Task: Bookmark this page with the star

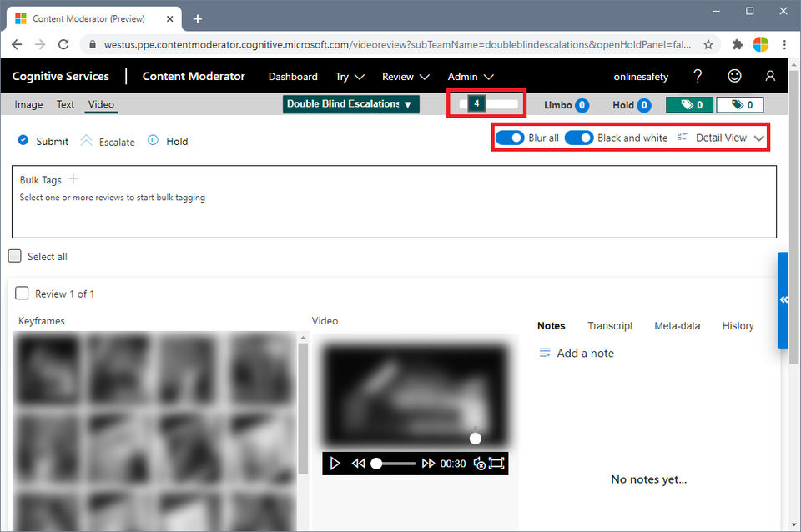Action: [708, 44]
